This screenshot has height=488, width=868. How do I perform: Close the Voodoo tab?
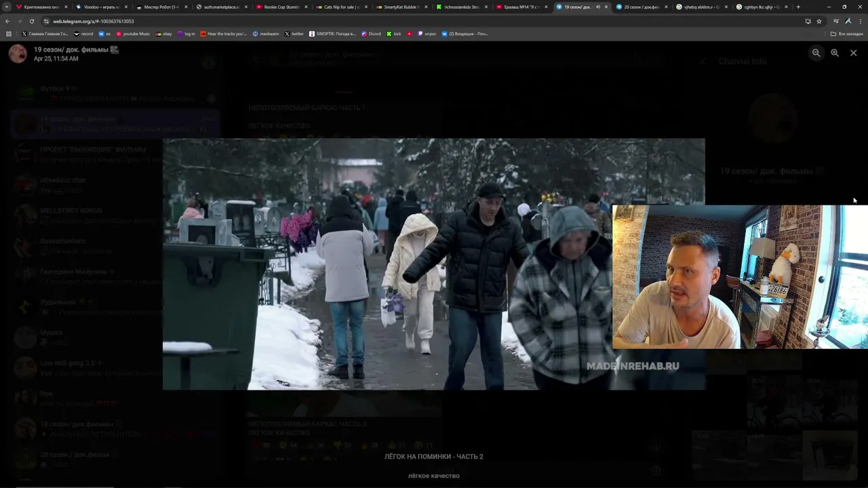[126, 7]
